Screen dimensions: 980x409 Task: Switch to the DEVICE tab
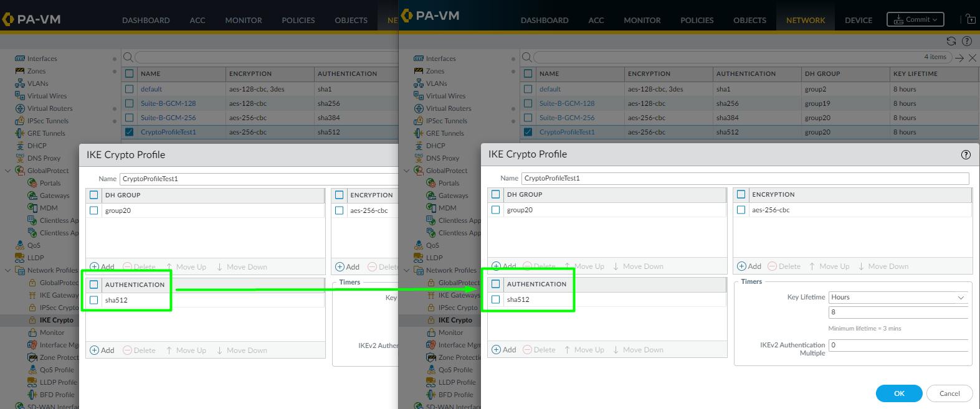(x=858, y=20)
